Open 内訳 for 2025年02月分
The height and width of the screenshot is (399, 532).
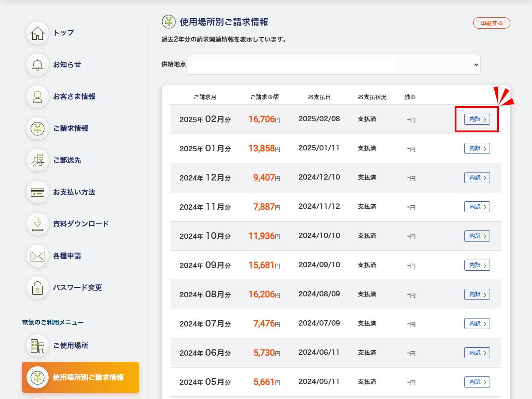477,119
